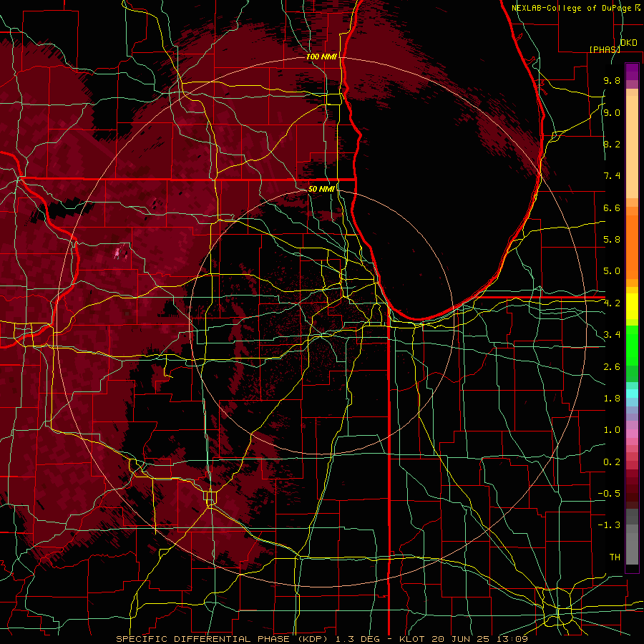
Task: Click the -0.5 value on color scale
Action: tap(609, 494)
